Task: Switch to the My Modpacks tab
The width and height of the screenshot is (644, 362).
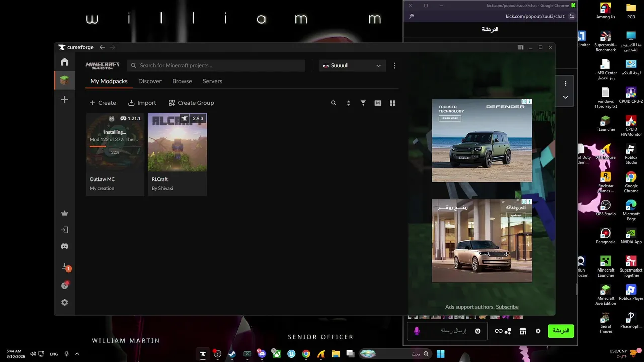Action: [x=109, y=81]
